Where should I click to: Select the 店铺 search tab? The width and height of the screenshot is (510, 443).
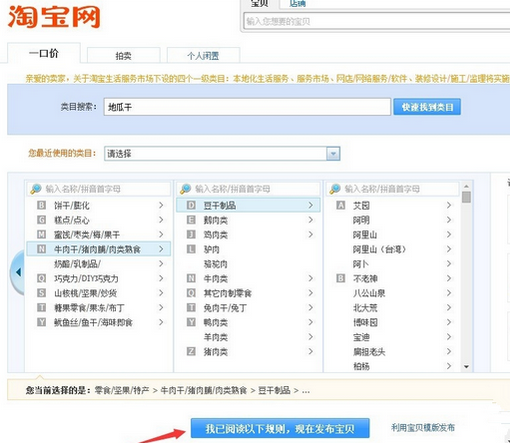point(298,4)
